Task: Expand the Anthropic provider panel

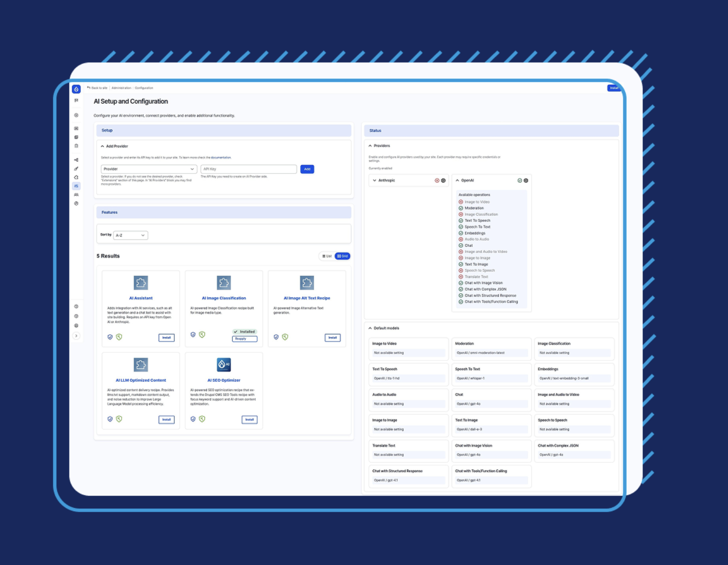Action: pyautogui.click(x=375, y=181)
